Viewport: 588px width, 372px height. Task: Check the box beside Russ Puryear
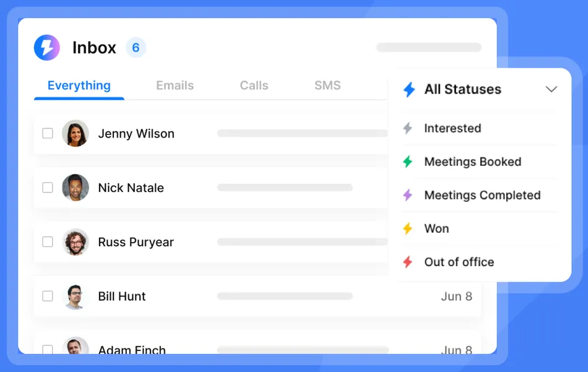47,242
